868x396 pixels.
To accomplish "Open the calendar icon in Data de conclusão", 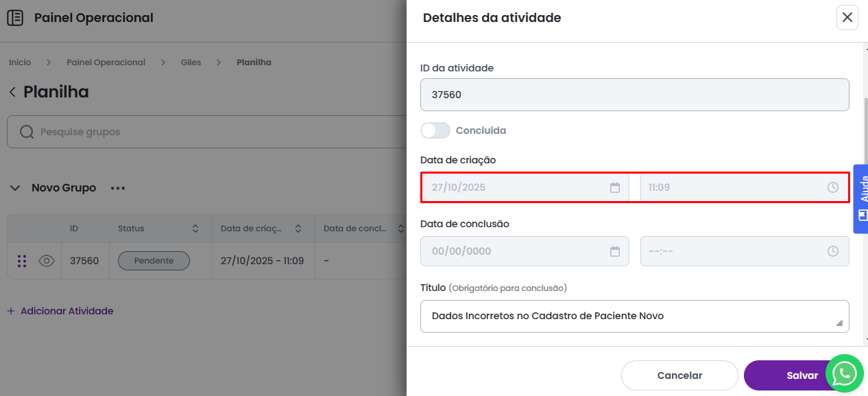I will [615, 251].
